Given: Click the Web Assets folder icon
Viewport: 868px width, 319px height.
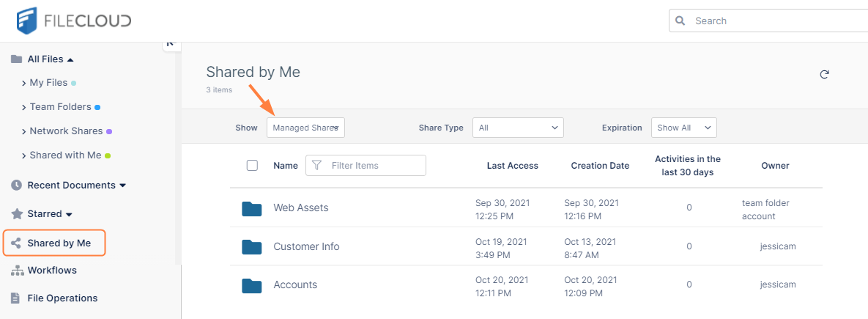Looking at the screenshot, I should pyautogui.click(x=252, y=208).
